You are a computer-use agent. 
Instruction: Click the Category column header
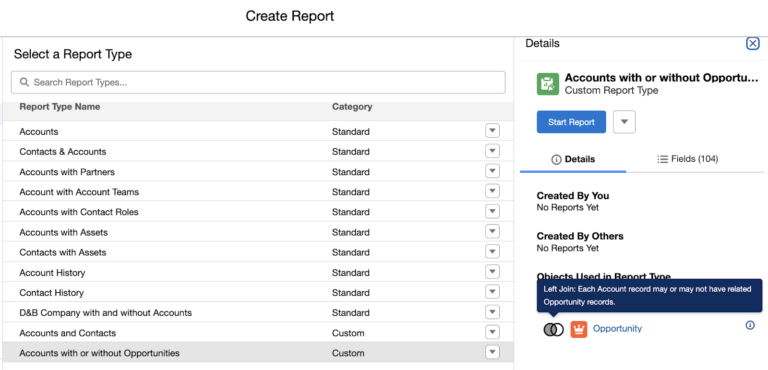click(352, 107)
